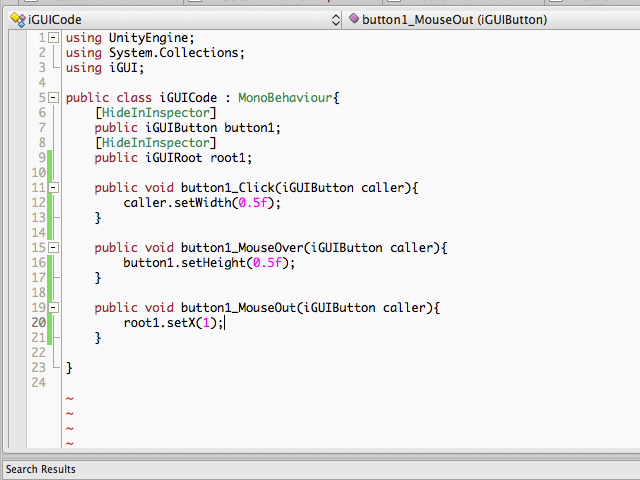Click line number 9 in the gutter
This screenshot has width=640, height=480.
coord(41,158)
